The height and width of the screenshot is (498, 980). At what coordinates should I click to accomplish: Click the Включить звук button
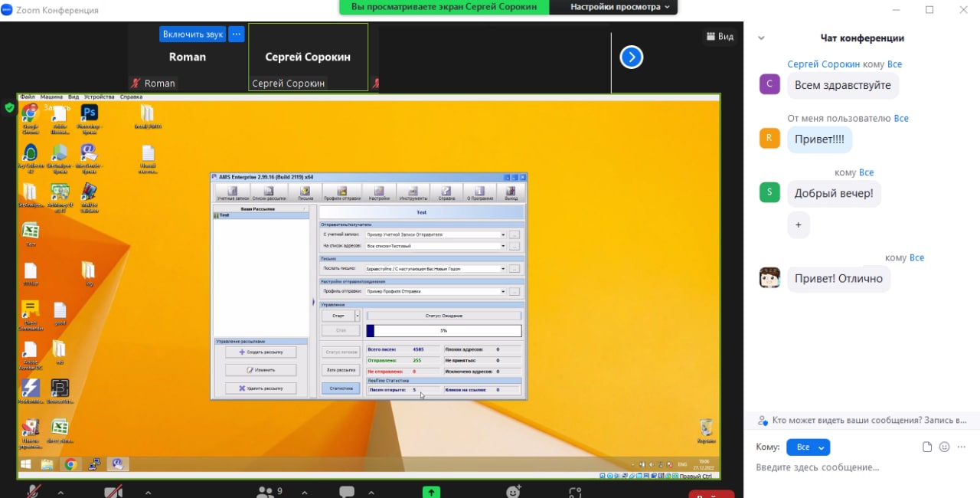point(192,34)
